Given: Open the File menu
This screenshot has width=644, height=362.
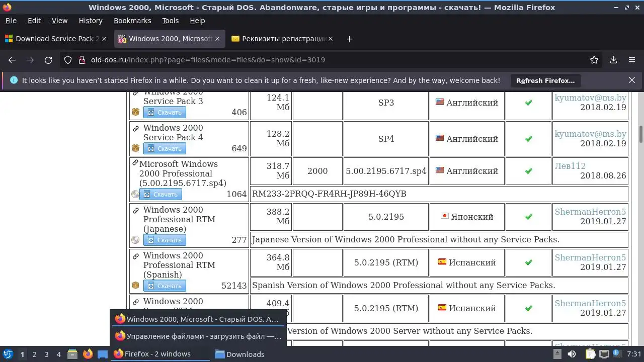Looking at the screenshot, I should pyautogui.click(x=11, y=21).
